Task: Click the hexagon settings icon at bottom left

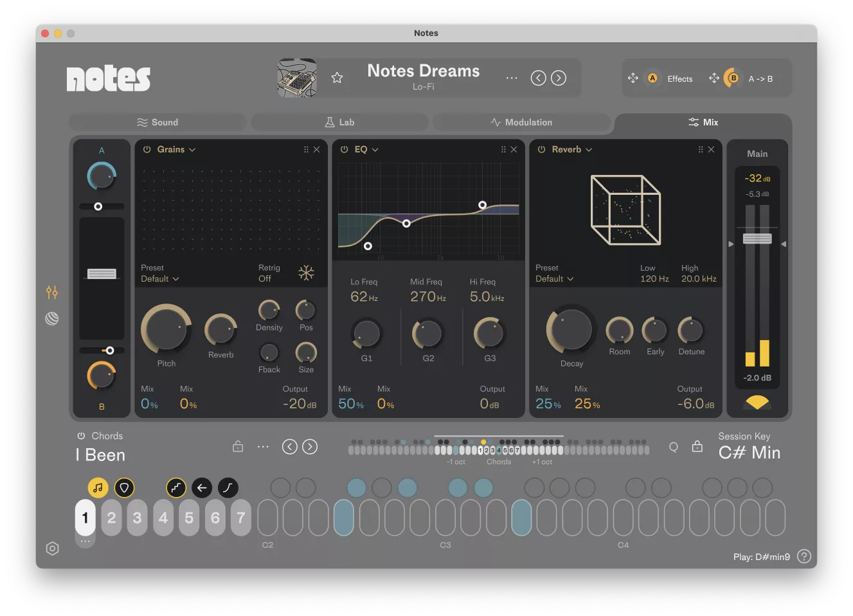Action: (x=52, y=548)
